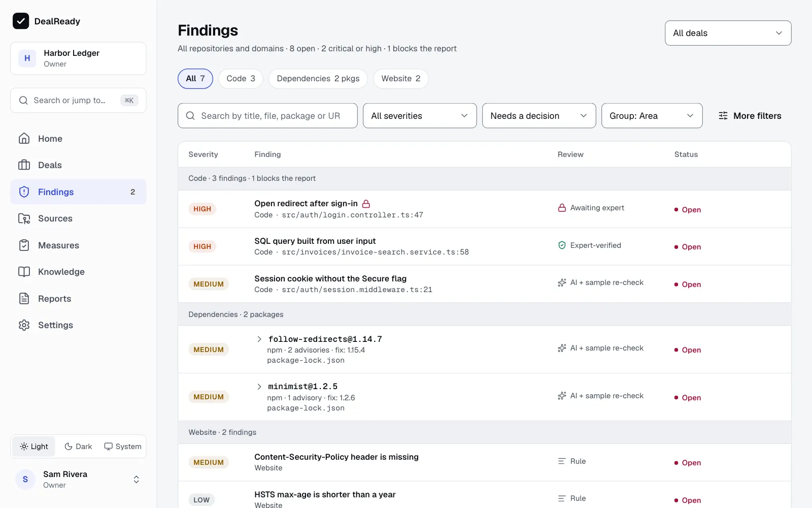Click MEDIUM badge on Session cookie row
812x508 pixels.
pos(209,284)
